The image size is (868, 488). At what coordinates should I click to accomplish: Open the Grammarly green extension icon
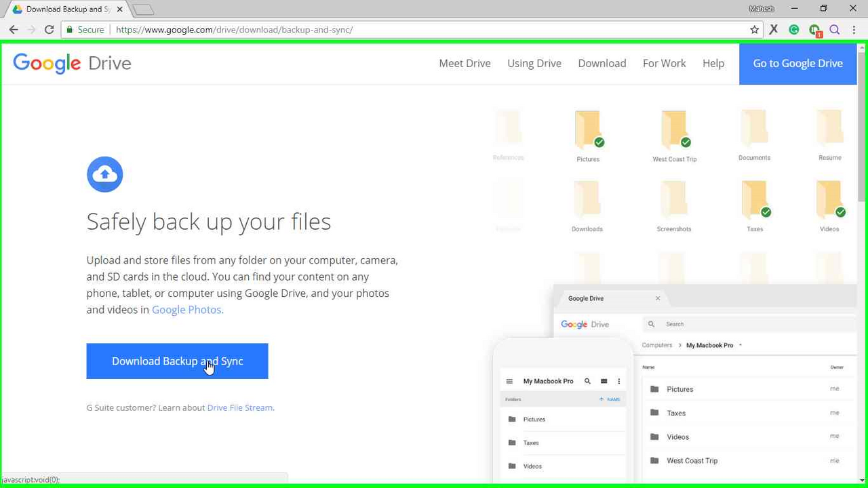coord(794,30)
